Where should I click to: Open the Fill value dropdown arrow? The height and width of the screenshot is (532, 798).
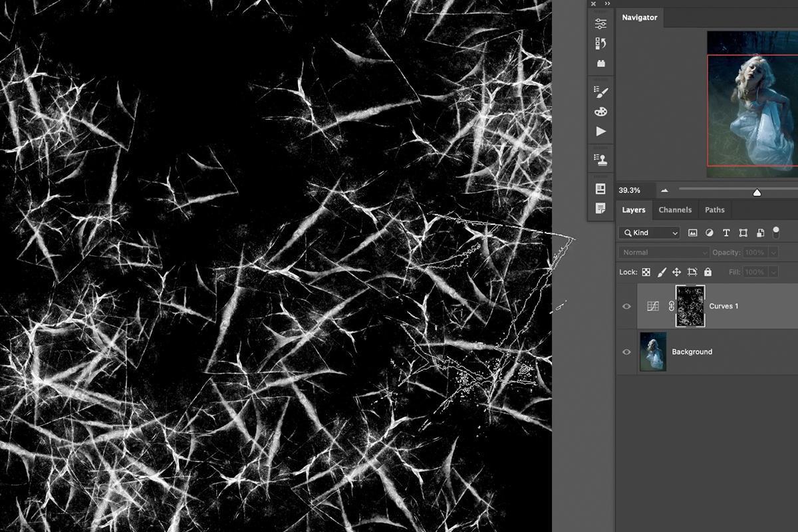pos(772,272)
